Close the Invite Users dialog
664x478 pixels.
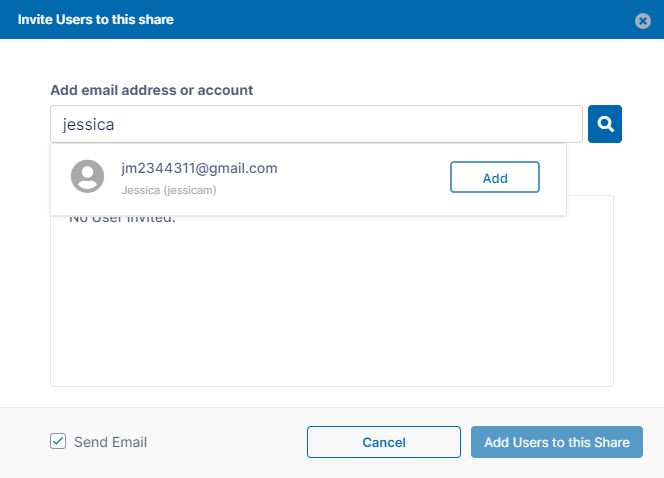click(x=643, y=20)
